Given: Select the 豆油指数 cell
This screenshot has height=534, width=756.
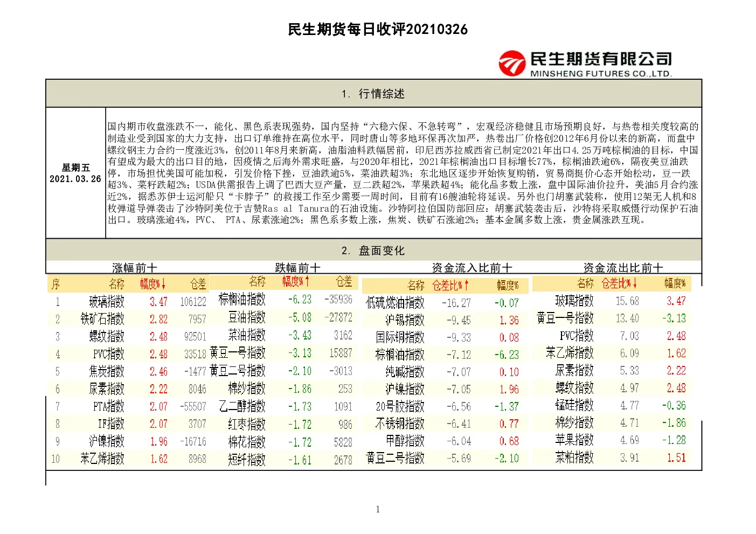Looking at the screenshot, I should [247, 317].
